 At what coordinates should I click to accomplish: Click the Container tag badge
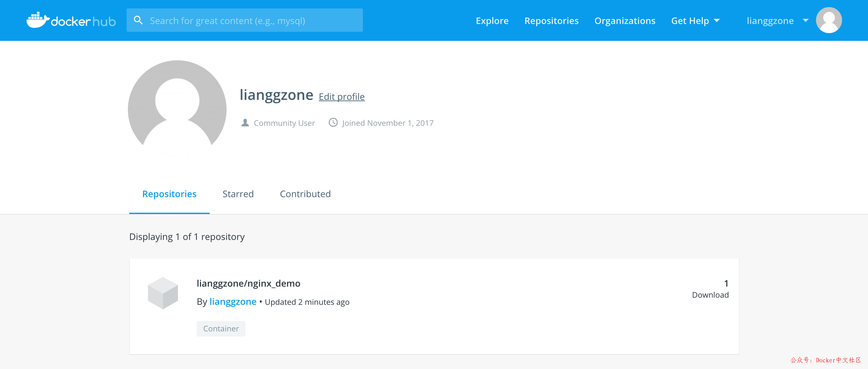pyautogui.click(x=221, y=328)
